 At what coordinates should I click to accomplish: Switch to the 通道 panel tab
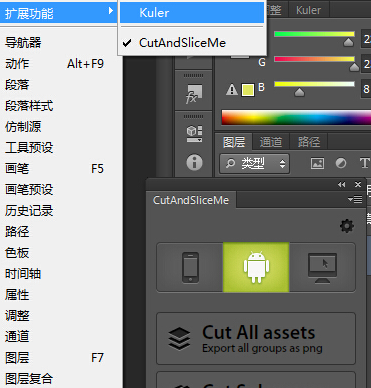(x=271, y=142)
